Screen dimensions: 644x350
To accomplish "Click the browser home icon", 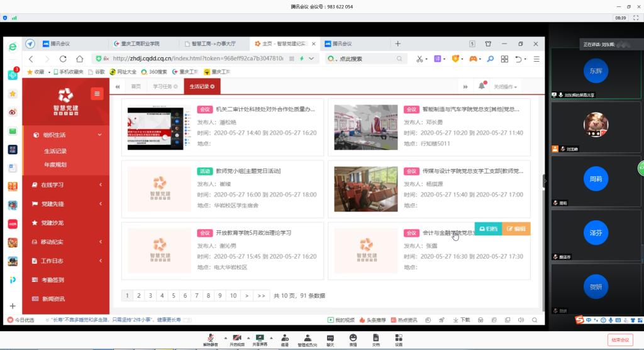I will pyautogui.click(x=80, y=59).
